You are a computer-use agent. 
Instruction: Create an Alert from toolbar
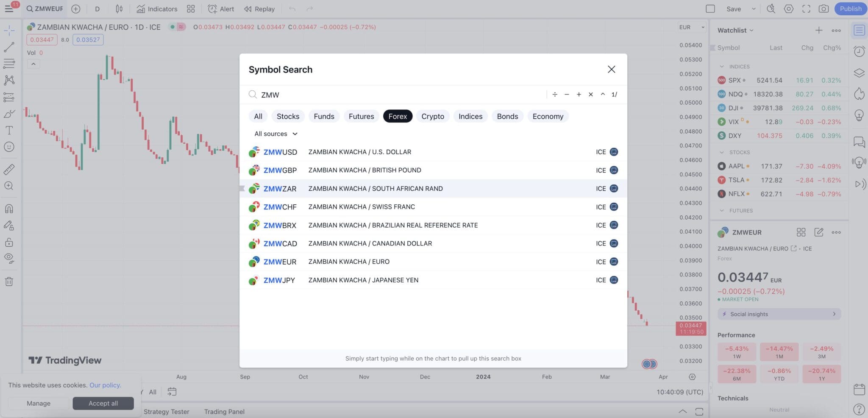220,9
